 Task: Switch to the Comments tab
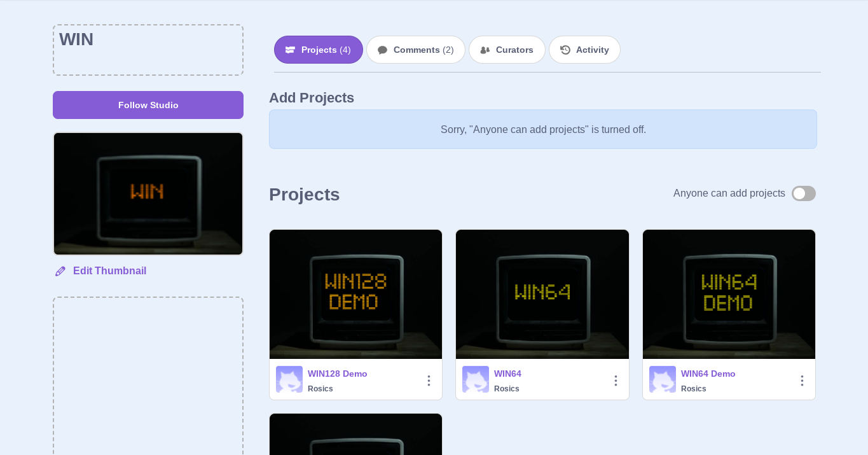(416, 49)
